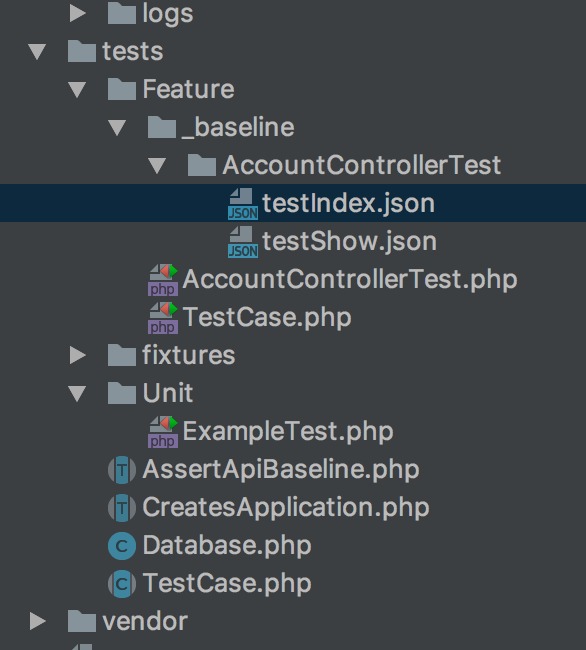Click the class icon beside Database.php
This screenshot has height=650, width=586.
point(122,546)
